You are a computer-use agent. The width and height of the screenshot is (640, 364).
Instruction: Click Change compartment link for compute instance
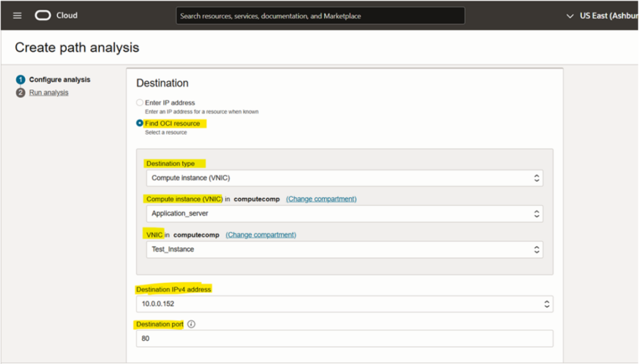pyautogui.click(x=321, y=199)
